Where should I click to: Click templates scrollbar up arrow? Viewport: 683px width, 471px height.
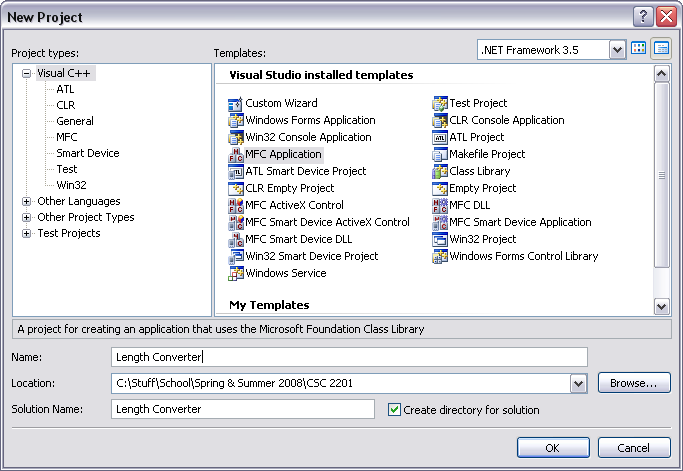(661, 74)
